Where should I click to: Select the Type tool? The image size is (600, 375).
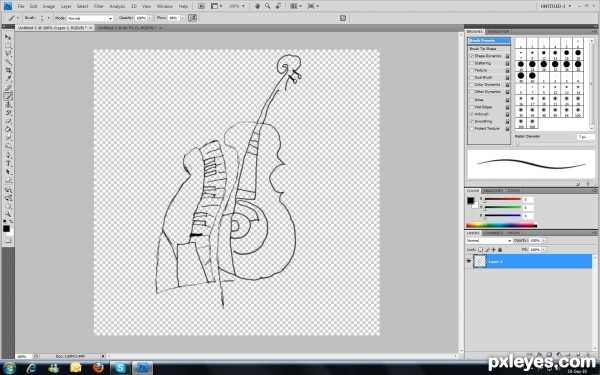coord(8,164)
